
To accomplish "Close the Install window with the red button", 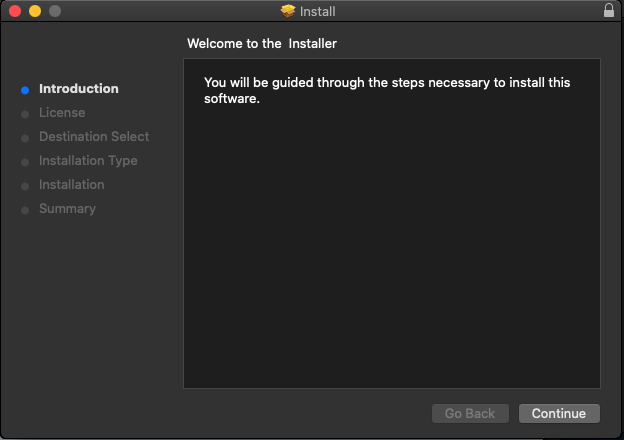I will (x=15, y=11).
